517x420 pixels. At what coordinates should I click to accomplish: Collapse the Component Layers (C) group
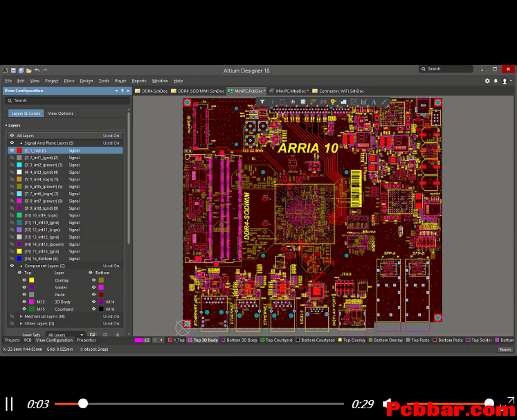pyautogui.click(x=21, y=266)
